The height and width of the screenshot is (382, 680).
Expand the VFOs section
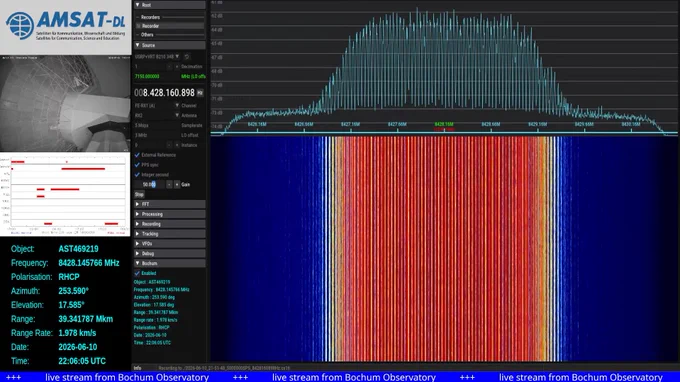click(169, 244)
